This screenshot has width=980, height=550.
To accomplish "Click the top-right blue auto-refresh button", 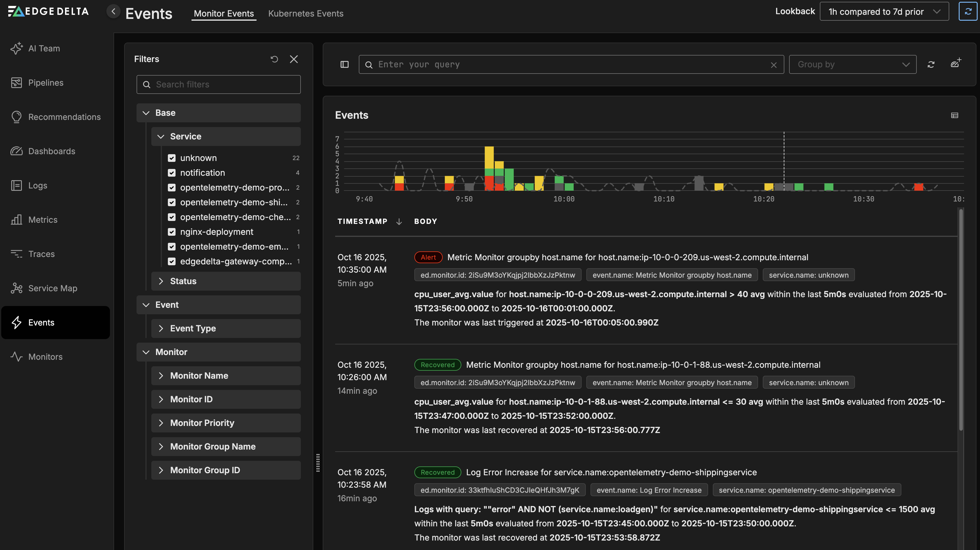I will [968, 12].
